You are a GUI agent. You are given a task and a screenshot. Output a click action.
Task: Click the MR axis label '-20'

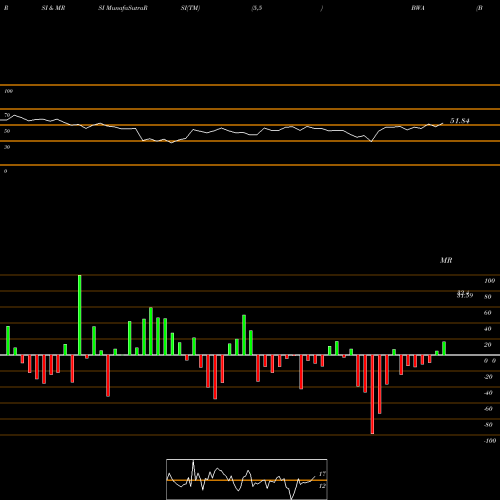pyautogui.click(x=488, y=377)
